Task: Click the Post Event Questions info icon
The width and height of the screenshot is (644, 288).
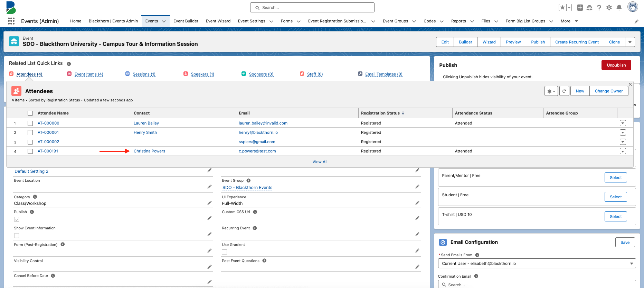Action: coord(264,261)
